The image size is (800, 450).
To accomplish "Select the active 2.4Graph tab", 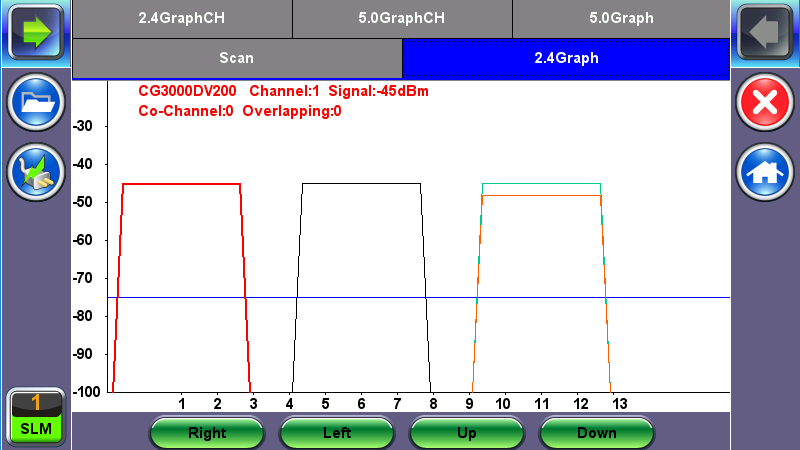I will pos(566,58).
